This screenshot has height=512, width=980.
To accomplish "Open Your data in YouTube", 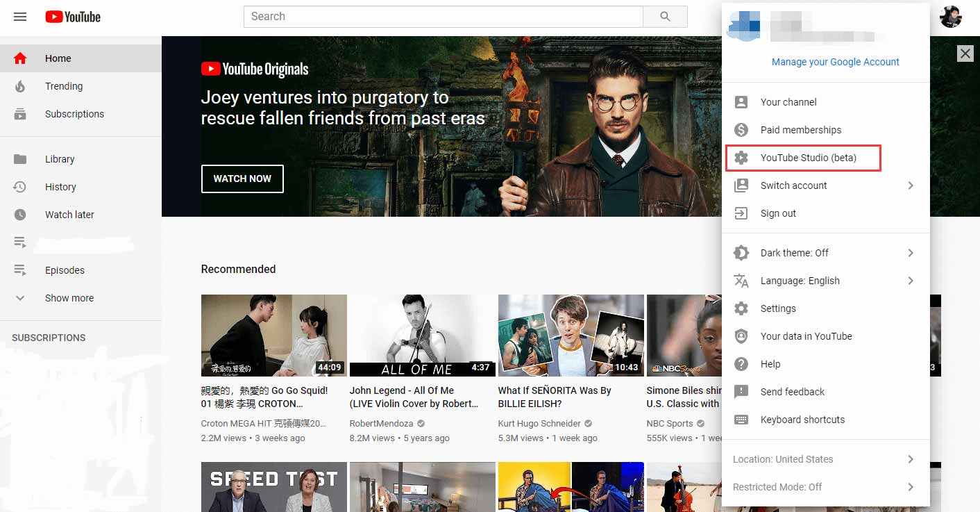I will (826, 336).
